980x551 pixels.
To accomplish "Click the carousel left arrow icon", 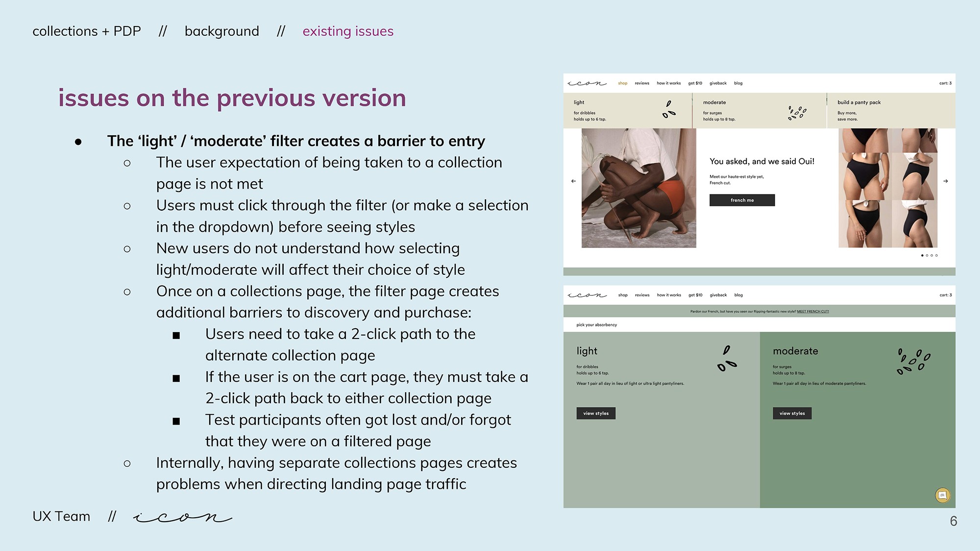I will 573,181.
